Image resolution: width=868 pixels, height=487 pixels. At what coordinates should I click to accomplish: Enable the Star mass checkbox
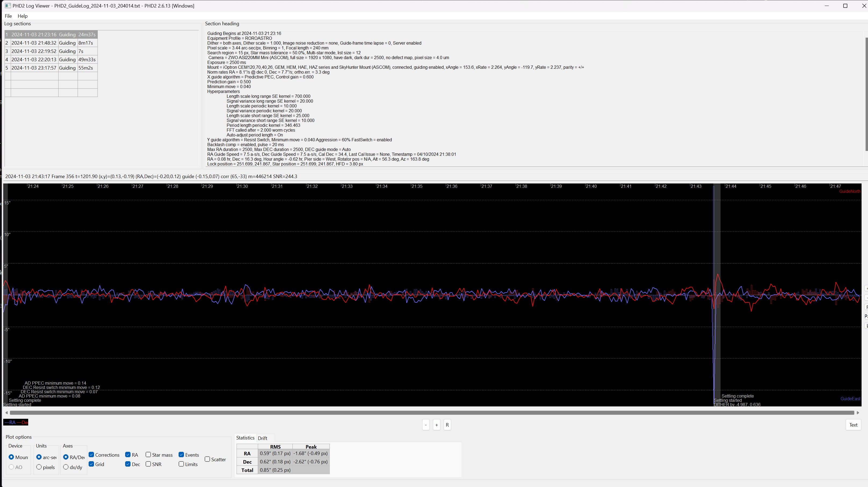pos(148,455)
